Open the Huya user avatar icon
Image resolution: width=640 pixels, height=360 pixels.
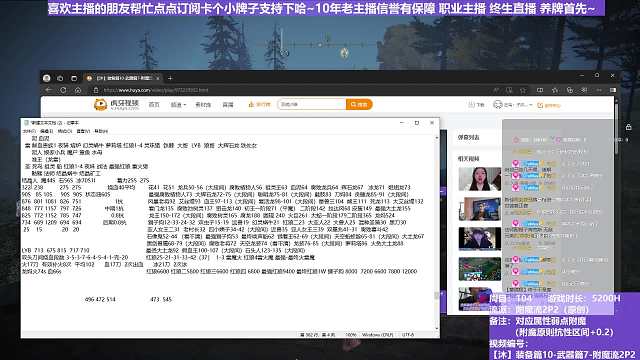point(498,105)
